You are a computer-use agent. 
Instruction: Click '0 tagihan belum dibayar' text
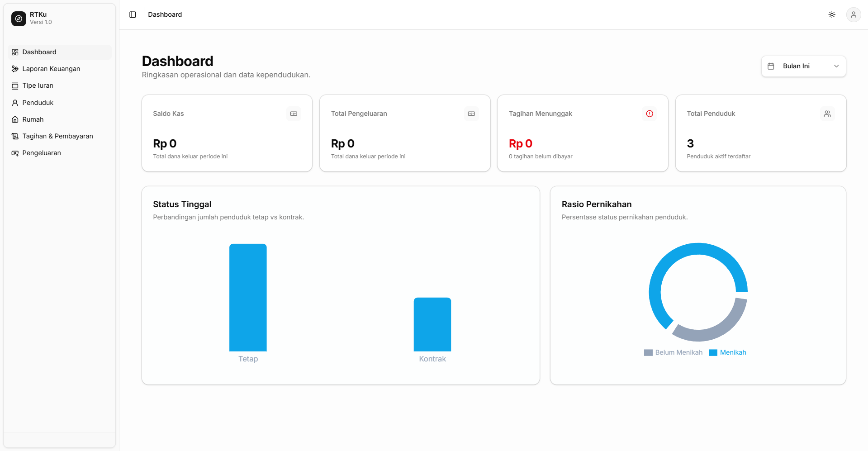[541, 157]
